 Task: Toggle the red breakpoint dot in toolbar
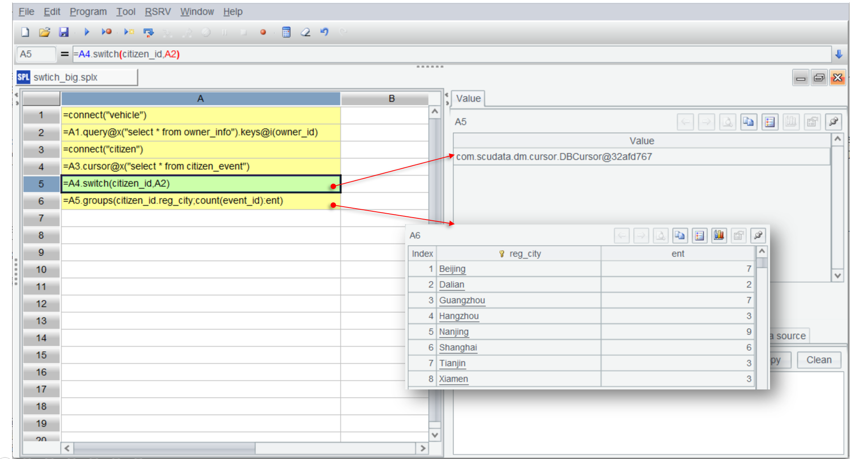pyautogui.click(x=263, y=32)
